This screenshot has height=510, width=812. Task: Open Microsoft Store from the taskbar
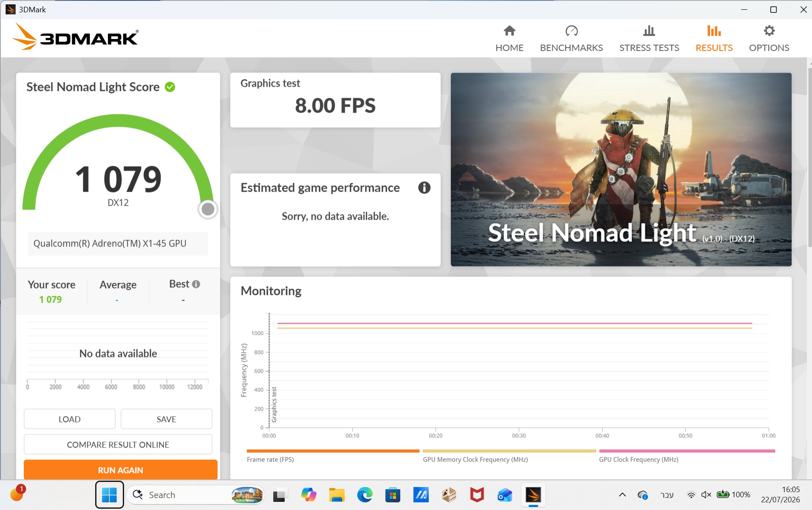tap(393, 495)
